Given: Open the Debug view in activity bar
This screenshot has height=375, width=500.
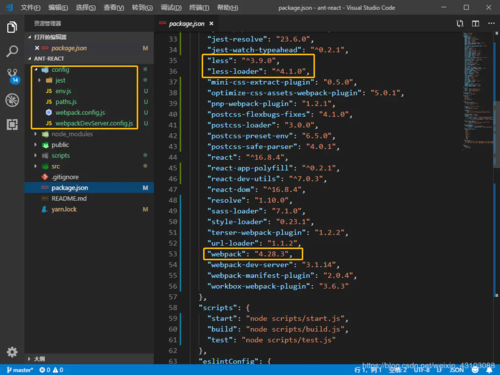Looking at the screenshot, I should point(12,100).
